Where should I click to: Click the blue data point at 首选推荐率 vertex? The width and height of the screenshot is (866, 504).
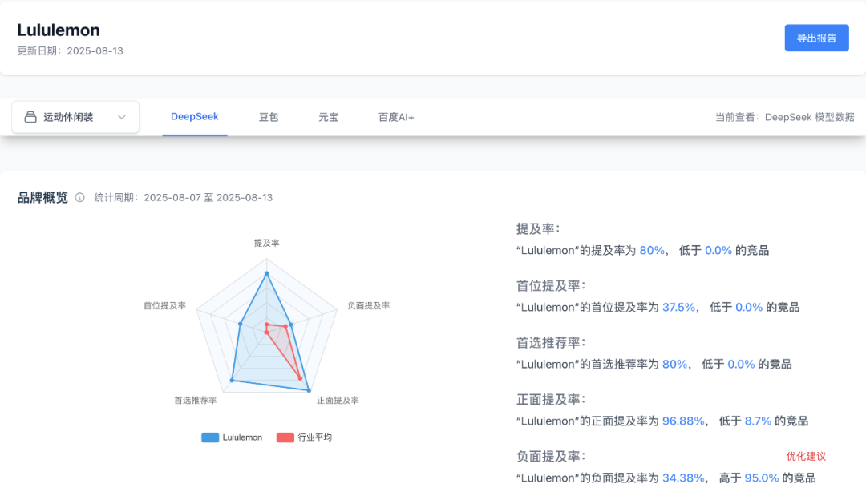pos(232,381)
